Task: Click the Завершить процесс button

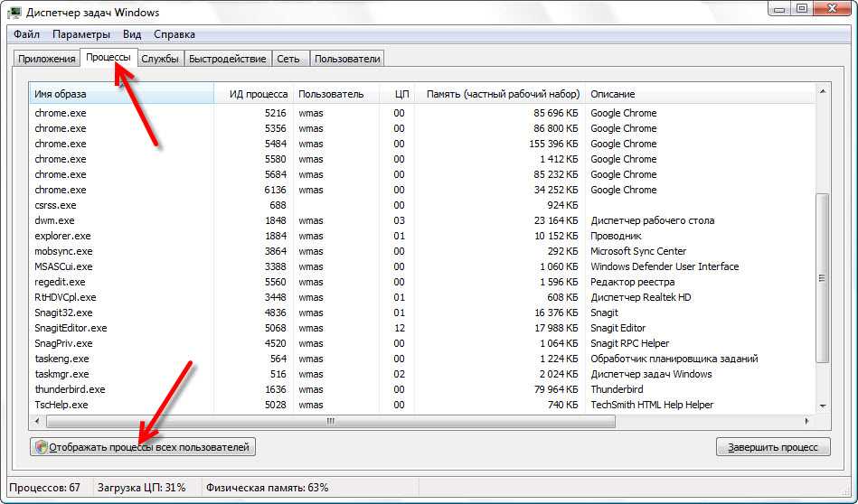Action: pyautogui.click(x=773, y=447)
